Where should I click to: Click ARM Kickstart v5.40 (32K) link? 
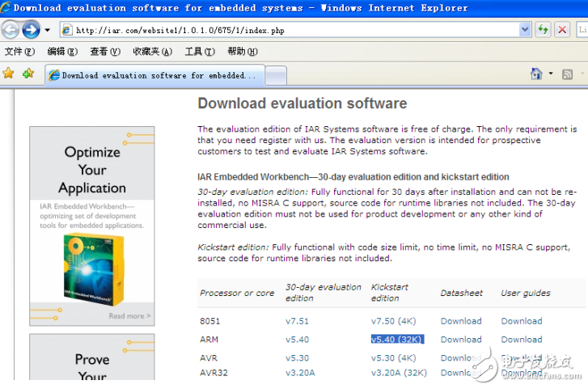(x=397, y=340)
